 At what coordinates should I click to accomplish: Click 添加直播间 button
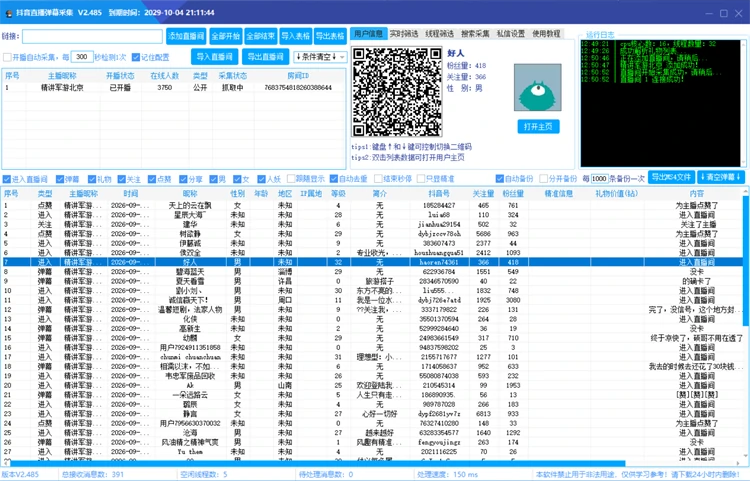(x=186, y=36)
